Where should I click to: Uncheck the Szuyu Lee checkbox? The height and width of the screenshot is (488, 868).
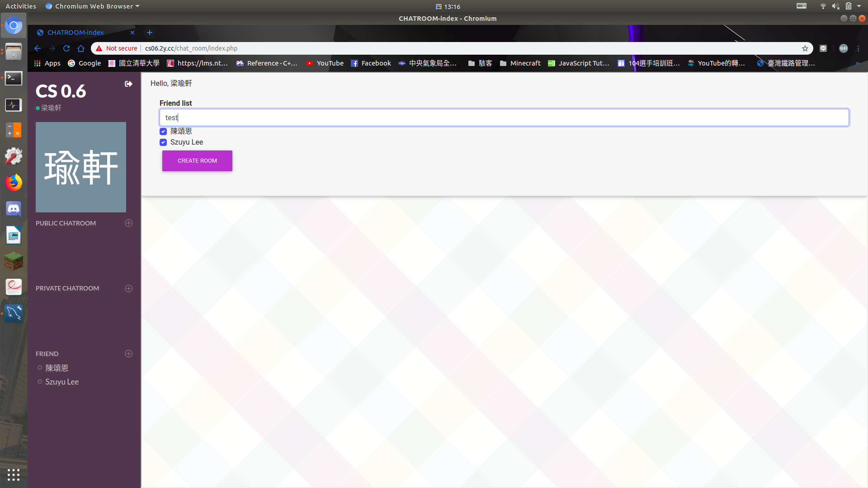(x=163, y=142)
